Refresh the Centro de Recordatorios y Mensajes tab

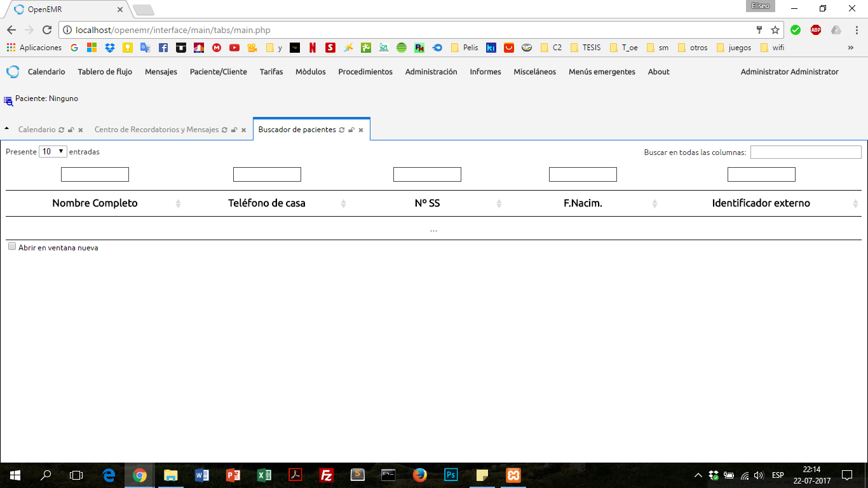[x=224, y=130]
